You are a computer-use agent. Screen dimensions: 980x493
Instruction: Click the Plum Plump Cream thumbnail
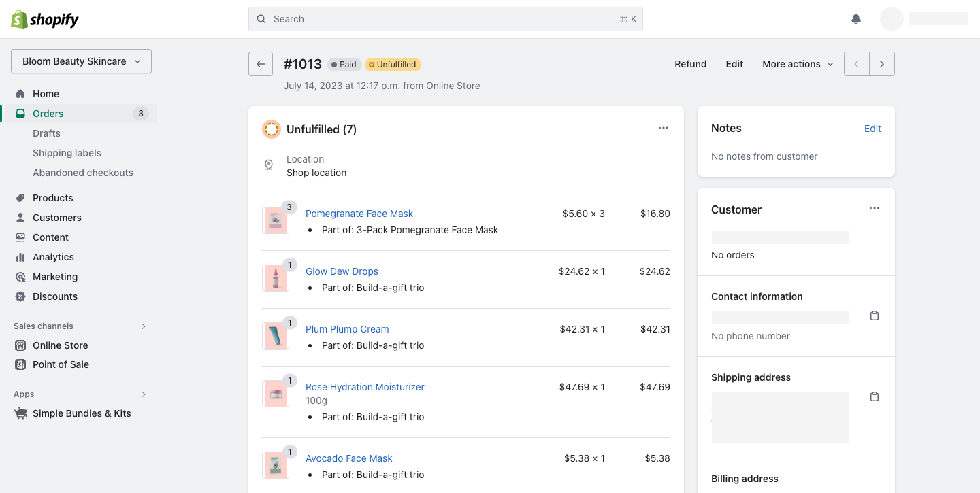click(275, 336)
